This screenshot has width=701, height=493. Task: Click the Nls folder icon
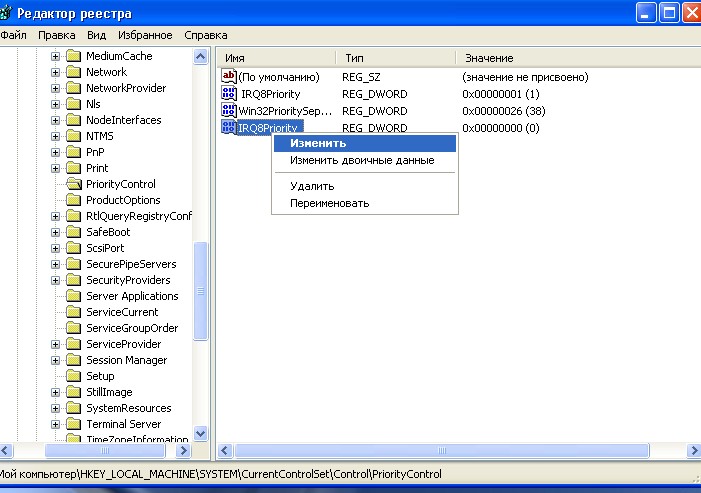(74, 104)
